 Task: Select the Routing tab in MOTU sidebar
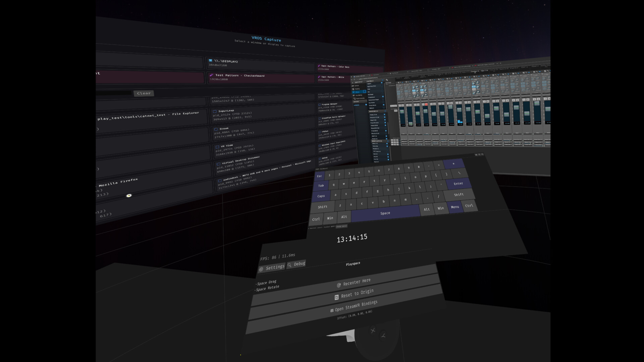point(357,89)
